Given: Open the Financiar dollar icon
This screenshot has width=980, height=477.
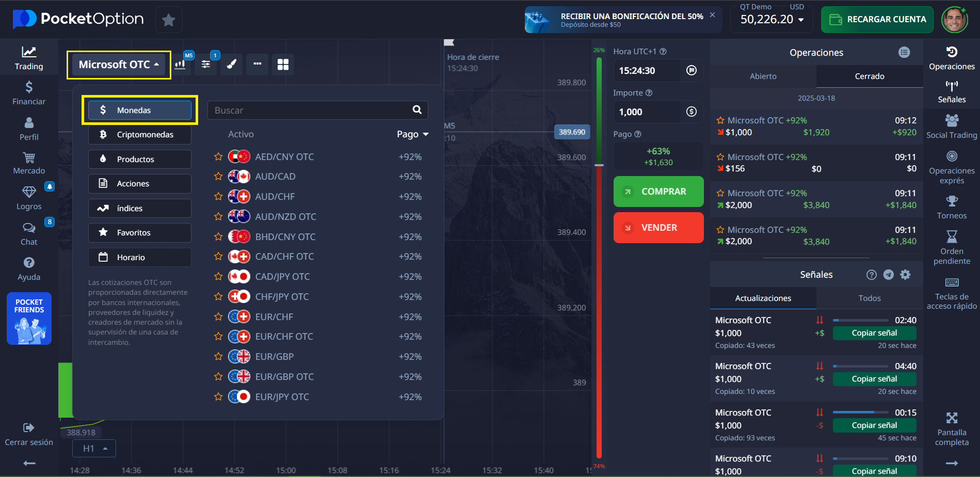Looking at the screenshot, I should [x=29, y=87].
